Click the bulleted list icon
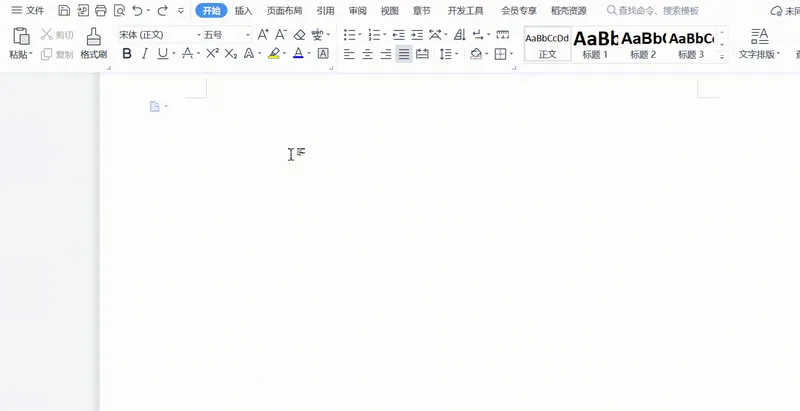 click(349, 35)
